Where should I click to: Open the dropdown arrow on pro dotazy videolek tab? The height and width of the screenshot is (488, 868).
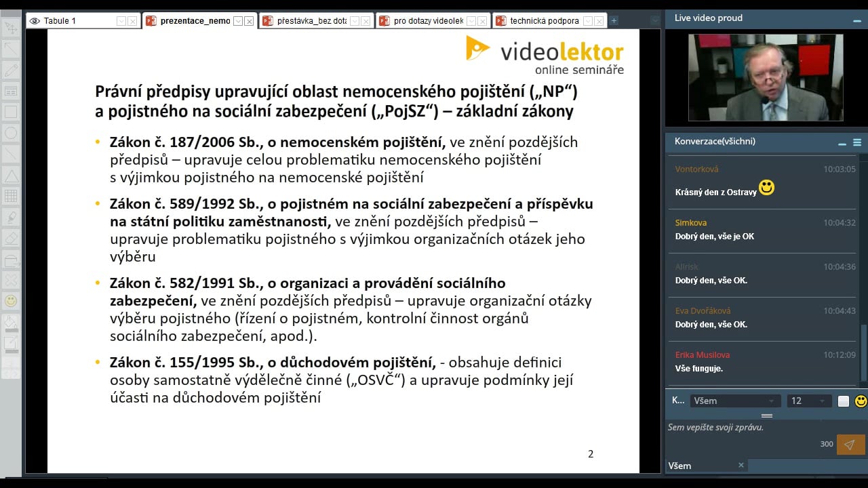[471, 21]
